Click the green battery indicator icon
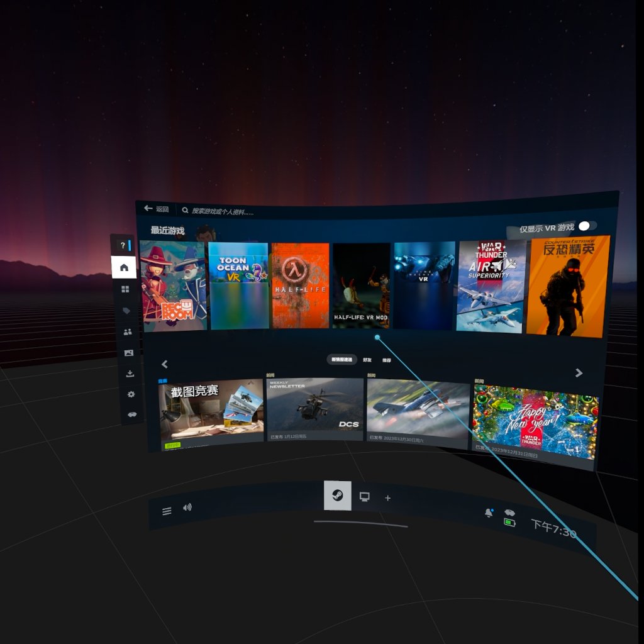The height and width of the screenshot is (644, 644). coord(509,523)
